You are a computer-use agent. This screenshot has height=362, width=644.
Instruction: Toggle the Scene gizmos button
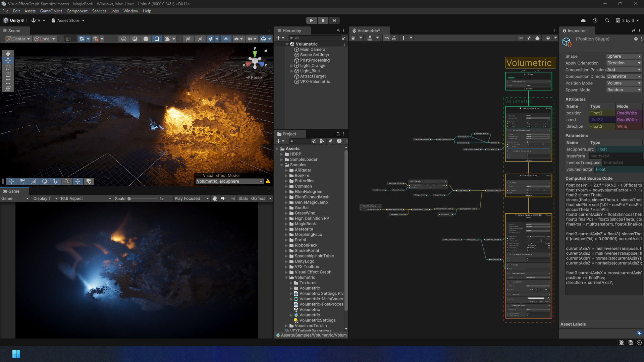pyautogui.click(x=263, y=39)
